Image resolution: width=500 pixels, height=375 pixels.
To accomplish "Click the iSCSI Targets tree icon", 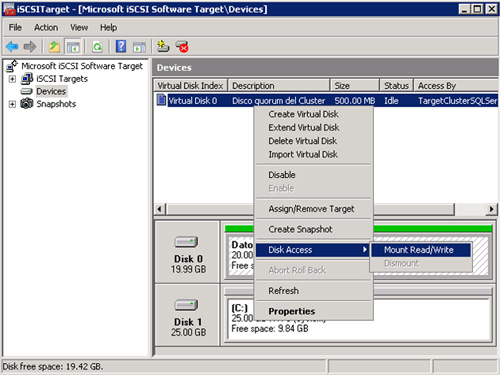I will point(27,79).
